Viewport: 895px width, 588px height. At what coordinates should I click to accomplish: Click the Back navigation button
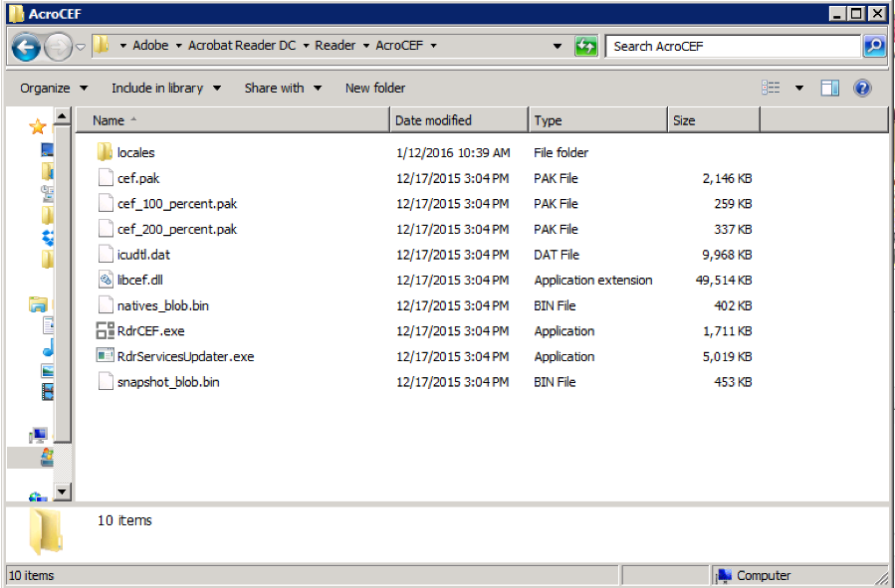24,46
